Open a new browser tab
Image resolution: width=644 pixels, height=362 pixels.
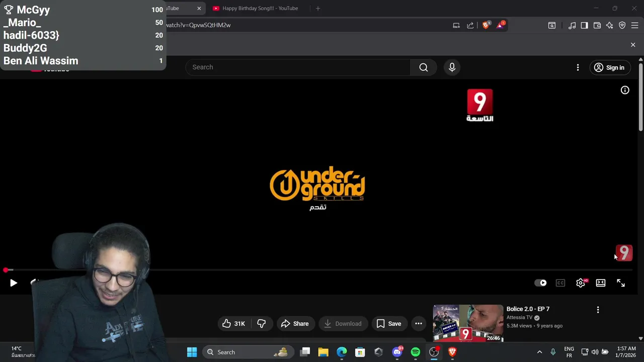(317, 9)
